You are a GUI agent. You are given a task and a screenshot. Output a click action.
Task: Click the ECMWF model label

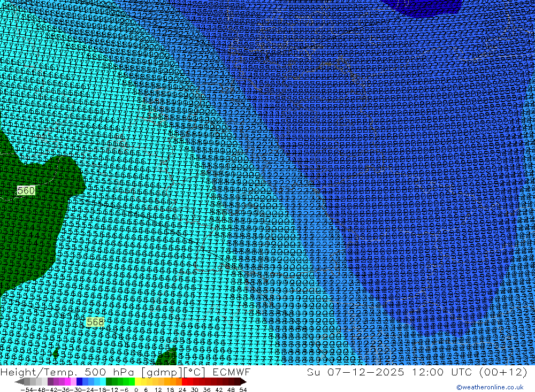point(231,372)
